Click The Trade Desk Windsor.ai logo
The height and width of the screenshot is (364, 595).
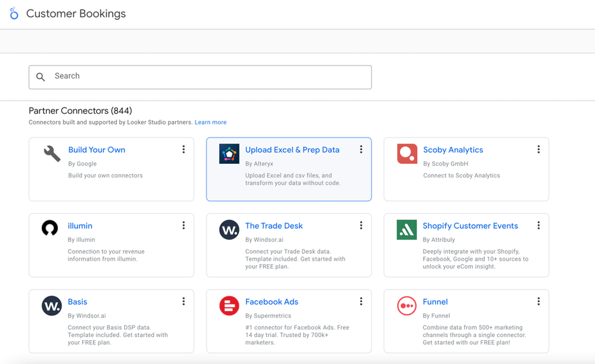(x=229, y=229)
